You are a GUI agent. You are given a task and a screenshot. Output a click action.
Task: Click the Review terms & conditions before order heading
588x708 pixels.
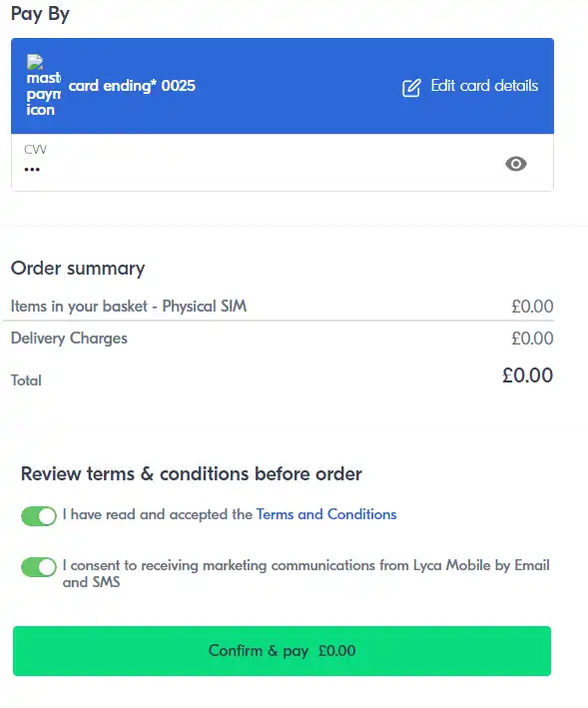pos(192,473)
